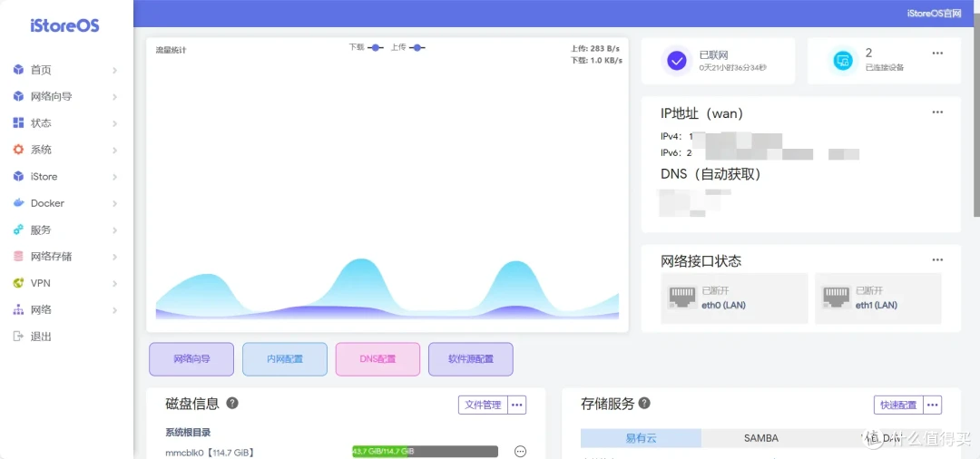Open the 网络 sidebar menu item

click(x=65, y=309)
